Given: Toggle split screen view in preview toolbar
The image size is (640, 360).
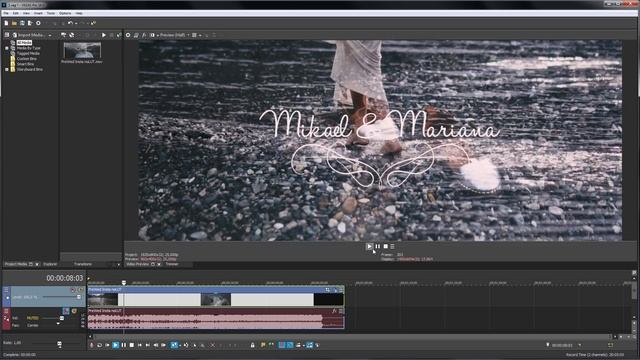Looking at the screenshot, I should coord(152,35).
